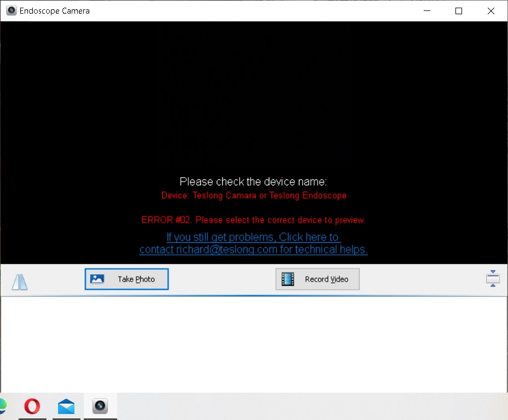Close the Endoscope Camera window

coord(491,11)
